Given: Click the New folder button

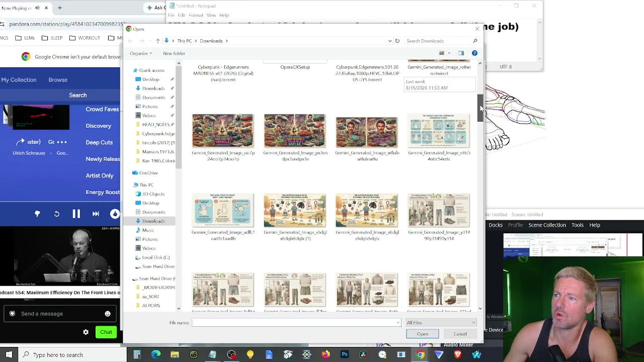Looking at the screenshot, I should point(174,53).
